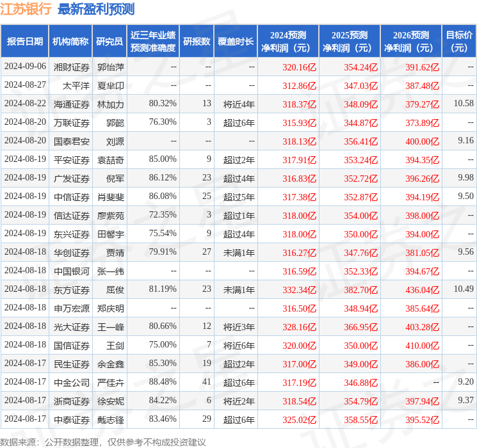Click the 机构简称 column header
Screen dimensions: 477x448
click(70, 42)
